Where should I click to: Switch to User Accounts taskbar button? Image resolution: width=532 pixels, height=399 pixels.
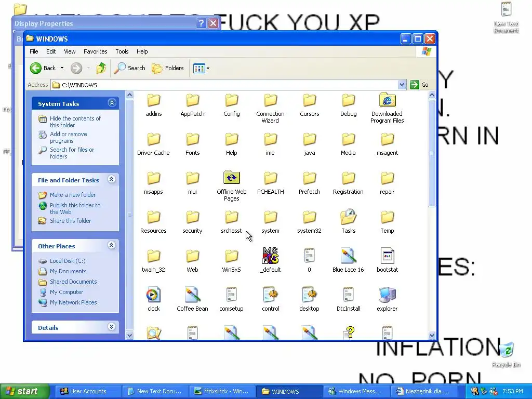pyautogui.click(x=87, y=391)
